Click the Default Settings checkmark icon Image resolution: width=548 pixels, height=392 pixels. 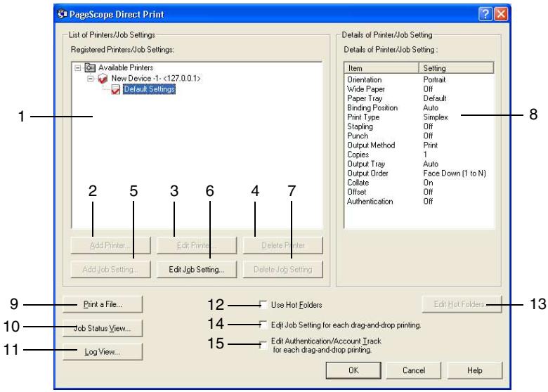tap(116, 89)
